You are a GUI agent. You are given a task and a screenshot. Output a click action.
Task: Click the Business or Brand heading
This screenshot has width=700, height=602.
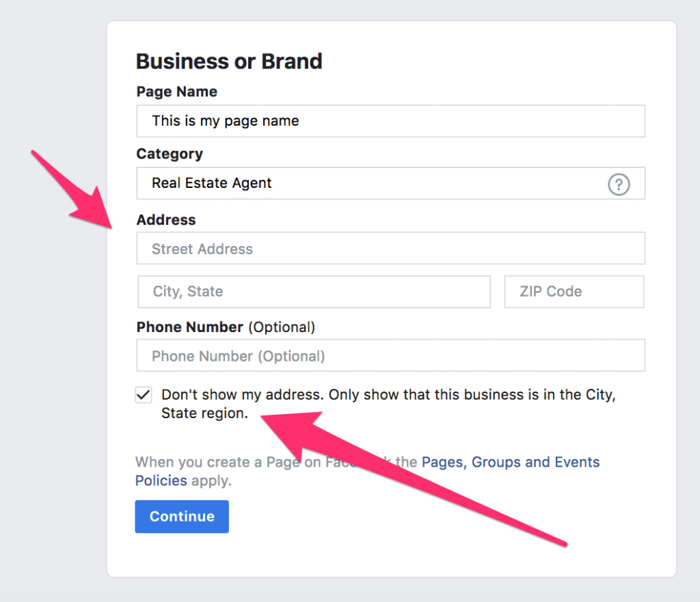click(x=229, y=61)
